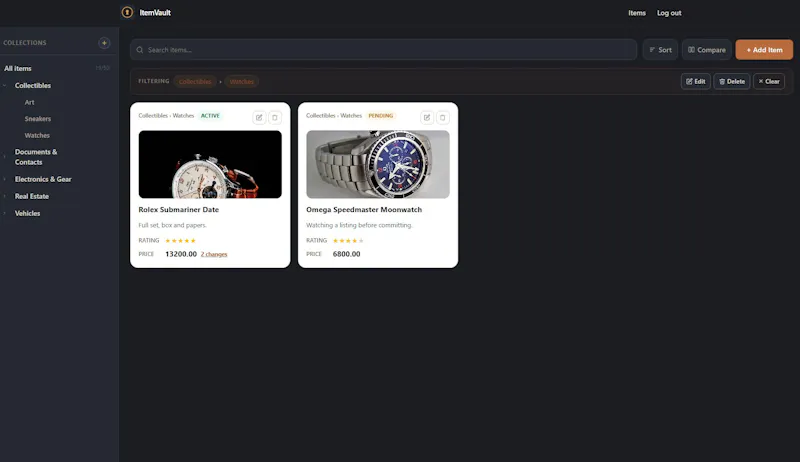Click the Add Item button
The height and width of the screenshot is (462, 800).
(x=764, y=50)
